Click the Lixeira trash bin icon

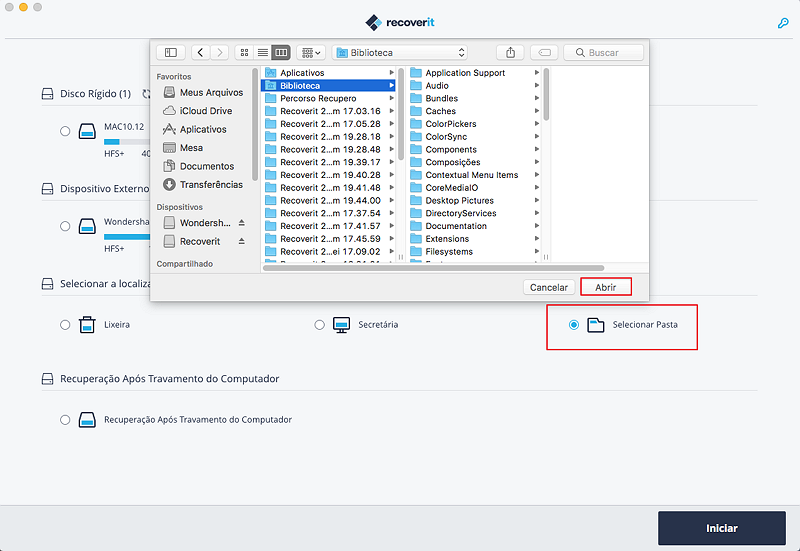pyautogui.click(x=87, y=324)
